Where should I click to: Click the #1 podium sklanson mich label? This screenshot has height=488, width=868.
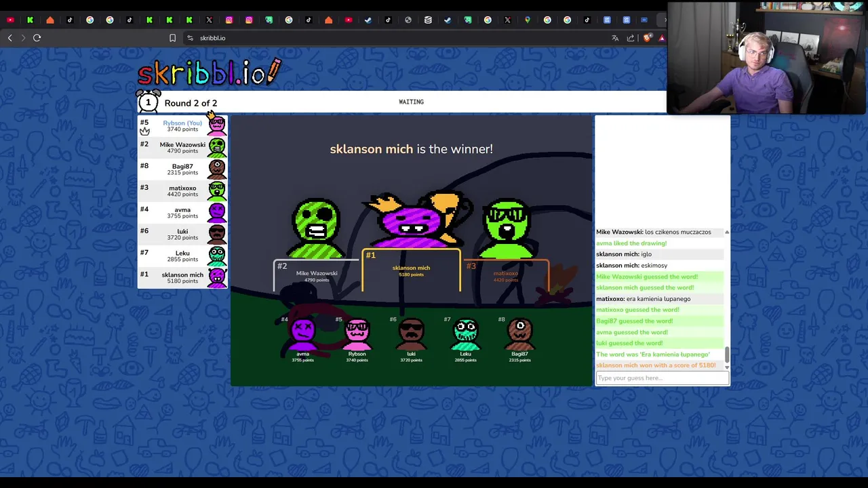click(411, 269)
